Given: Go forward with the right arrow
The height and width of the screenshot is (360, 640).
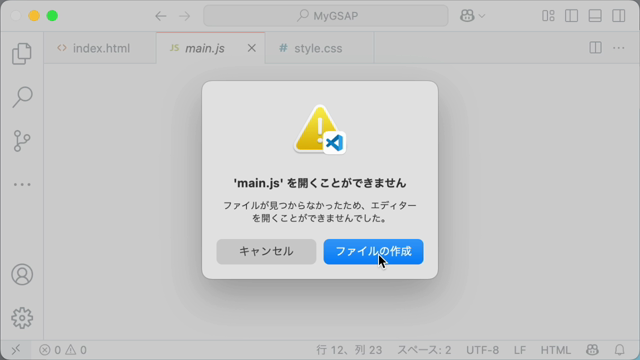Looking at the screenshot, I should 184,16.
